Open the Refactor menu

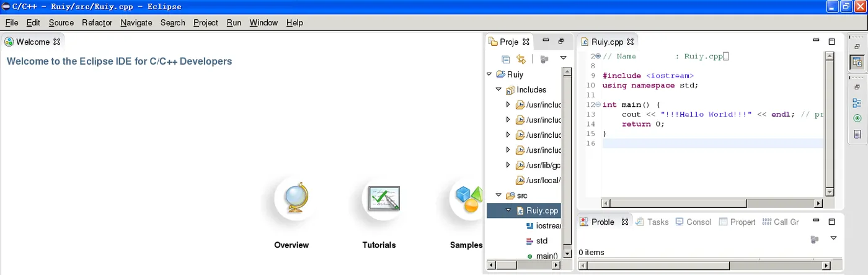(97, 22)
